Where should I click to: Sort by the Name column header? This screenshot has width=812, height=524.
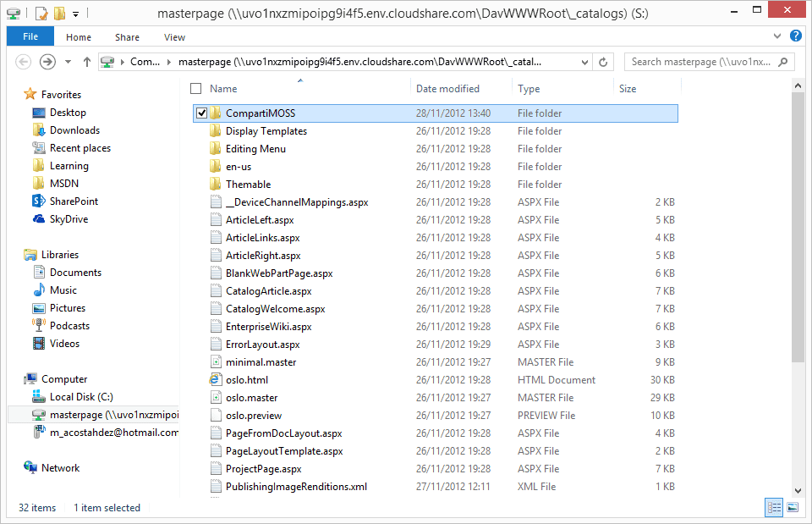(223, 89)
